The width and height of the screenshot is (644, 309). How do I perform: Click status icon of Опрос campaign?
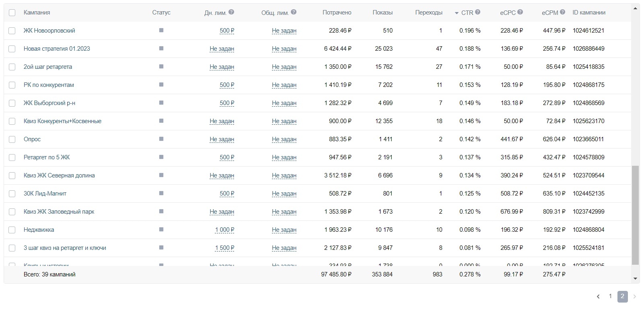tap(161, 139)
